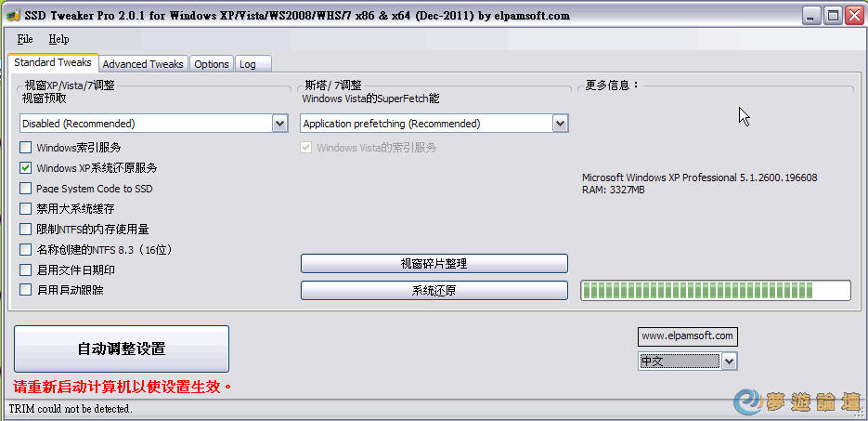868x421 pixels.
Task: Tick 限制NTFS的内存使用量 checkbox
Action: coord(25,229)
